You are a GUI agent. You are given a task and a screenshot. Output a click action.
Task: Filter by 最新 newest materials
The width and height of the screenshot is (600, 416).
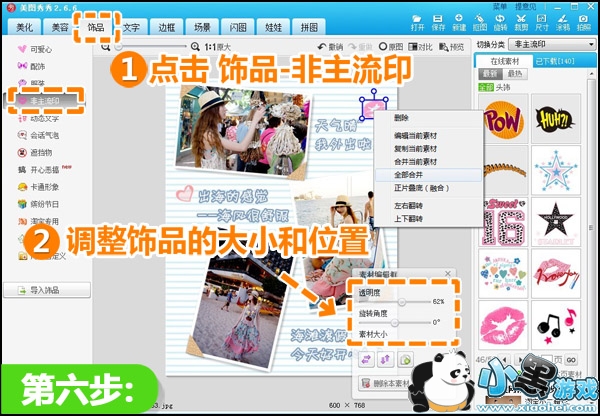point(490,74)
